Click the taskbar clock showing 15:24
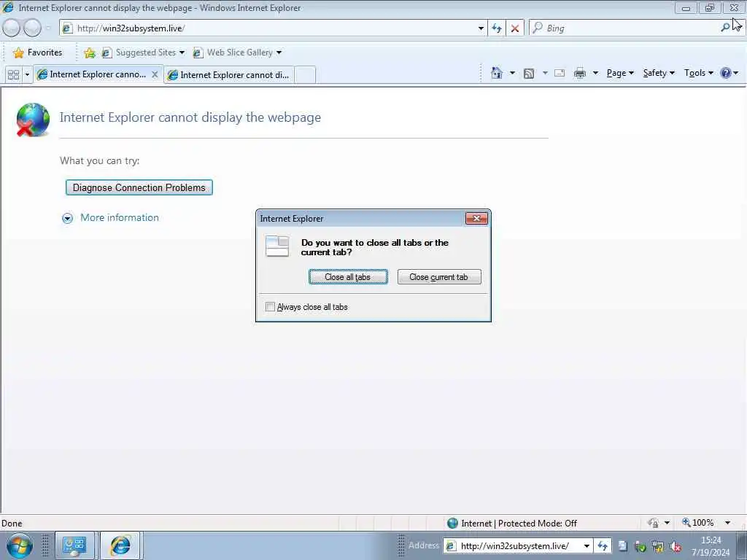The image size is (747, 560). (x=711, y=546)
